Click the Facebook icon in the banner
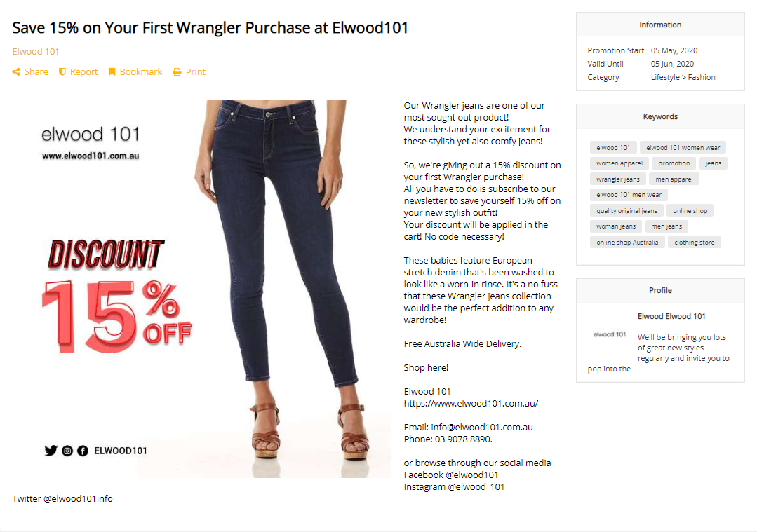This screenshot has width=757, height=532. (83, 451)
